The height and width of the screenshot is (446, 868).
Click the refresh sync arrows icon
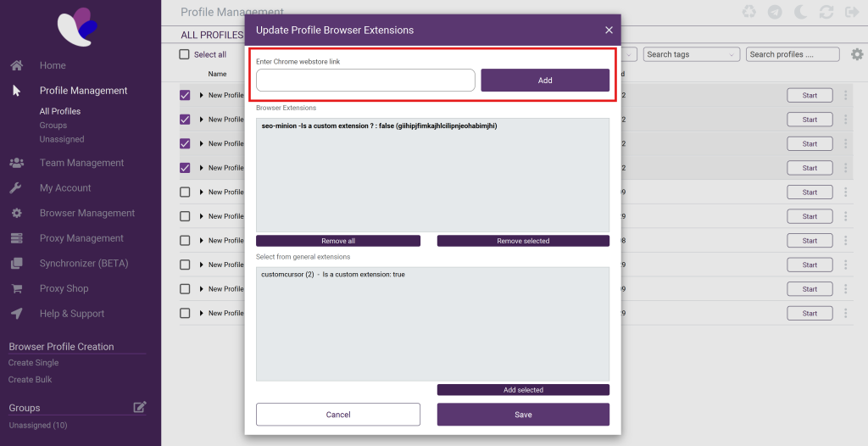(827, 12)
